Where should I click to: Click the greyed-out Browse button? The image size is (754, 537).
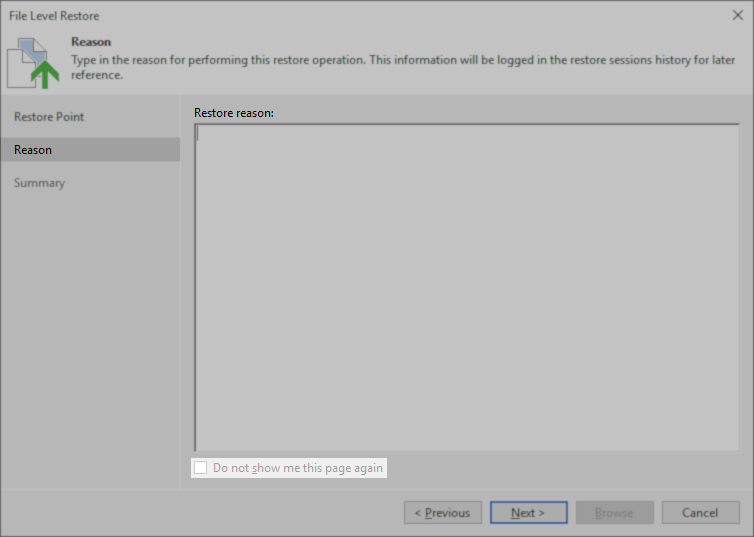click(615, 512)
